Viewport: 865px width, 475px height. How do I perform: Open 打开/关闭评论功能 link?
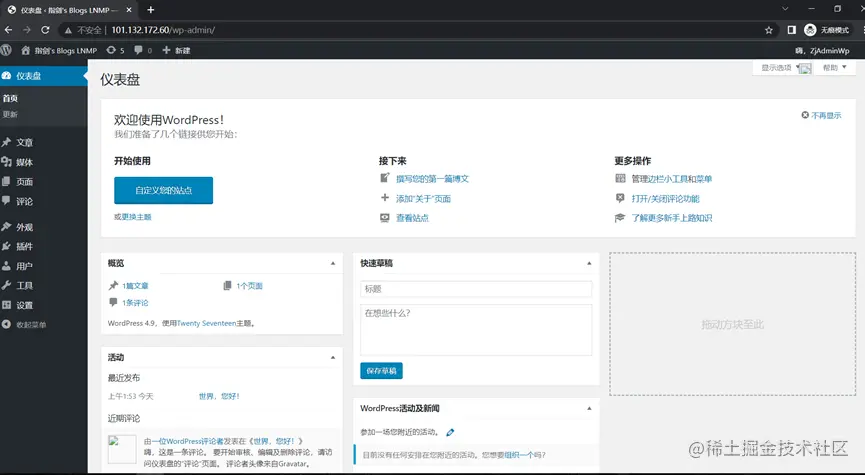(x=665, y=199)
